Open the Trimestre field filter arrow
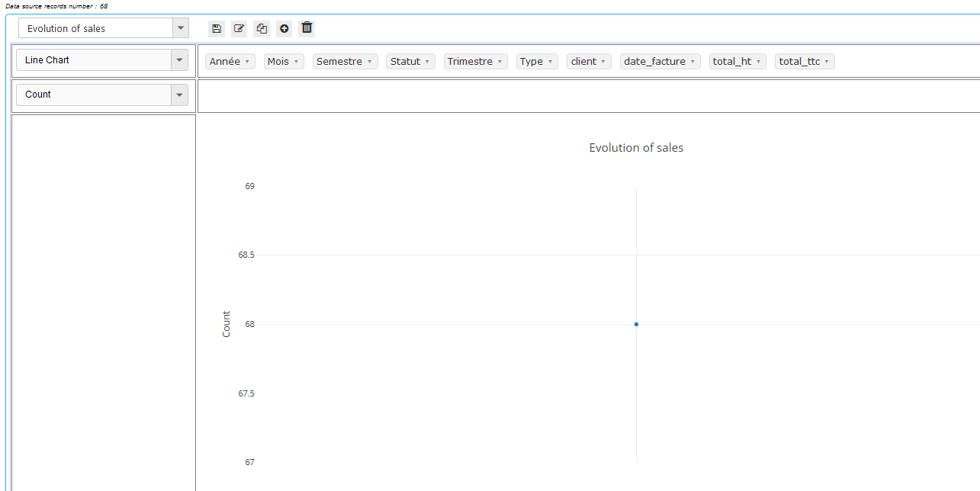This screenshot has width=980, height=491. 500,62
